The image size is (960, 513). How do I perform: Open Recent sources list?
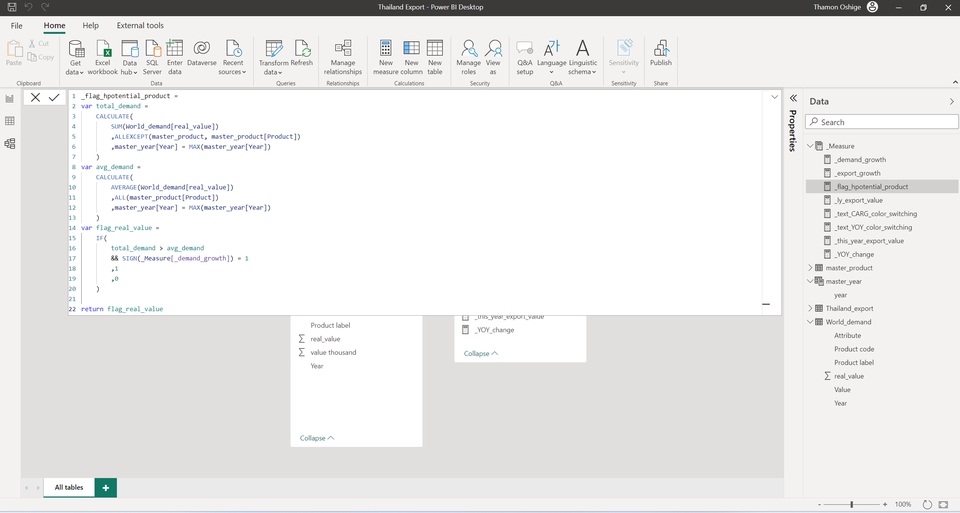click(233, 58)
